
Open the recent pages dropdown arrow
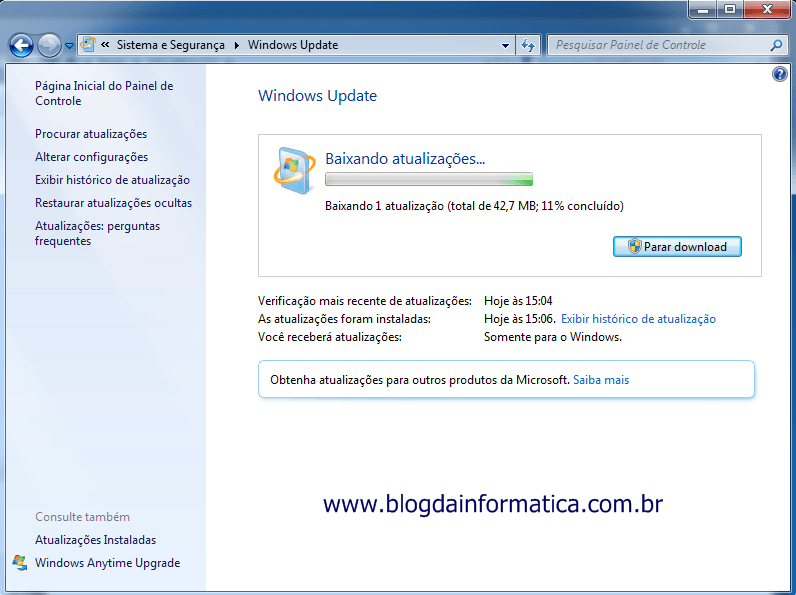point(70,46)
